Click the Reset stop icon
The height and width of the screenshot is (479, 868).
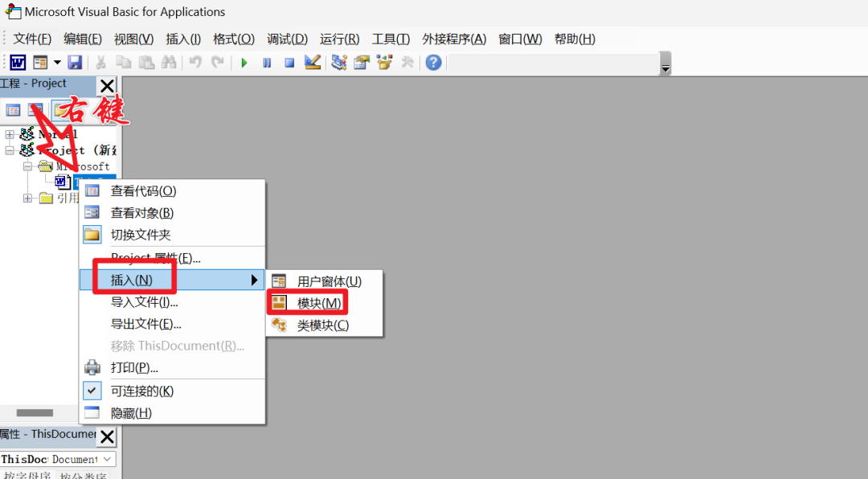click(289, 63)
